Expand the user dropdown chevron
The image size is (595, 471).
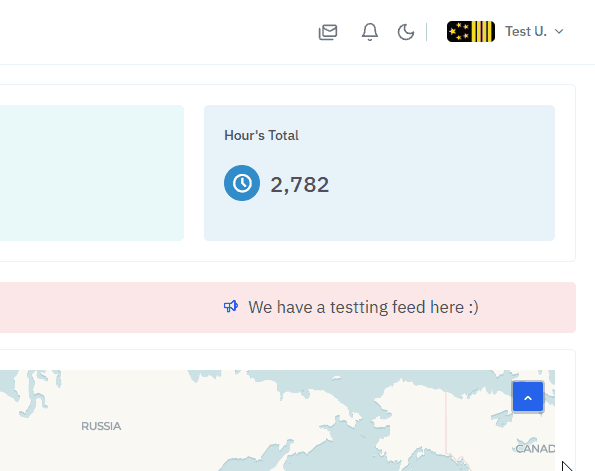(x=559, y=32)
